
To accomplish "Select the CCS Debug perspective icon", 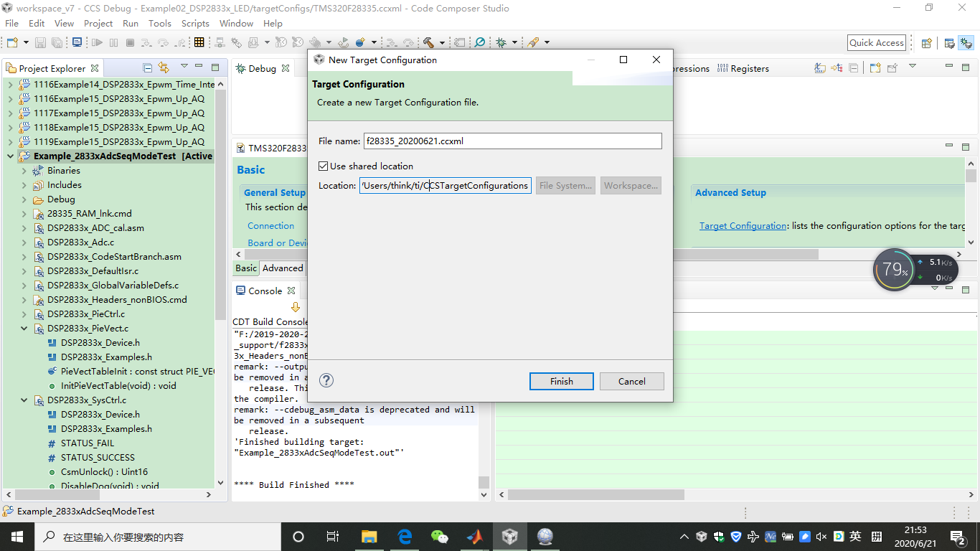I will [966, 43].
